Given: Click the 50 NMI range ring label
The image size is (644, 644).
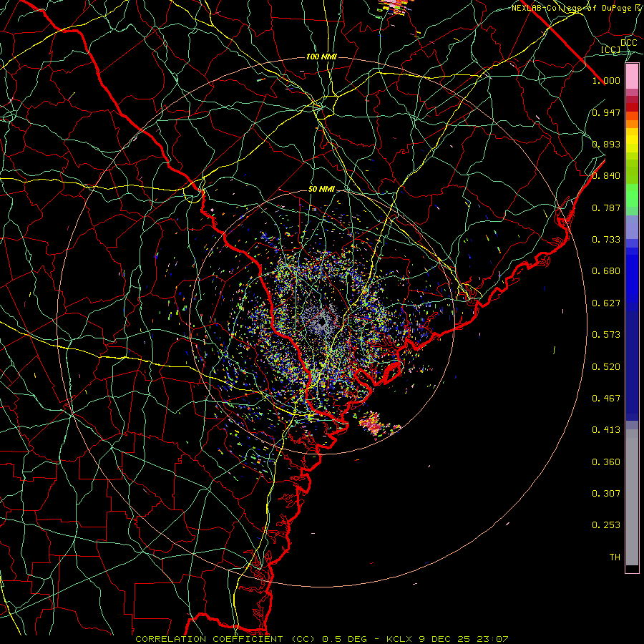Looking at the screenshot, I should (321, 190).
